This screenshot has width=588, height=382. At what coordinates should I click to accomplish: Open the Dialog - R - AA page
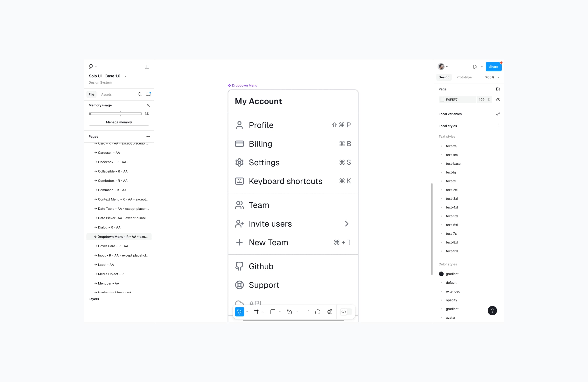click(119, 227)
